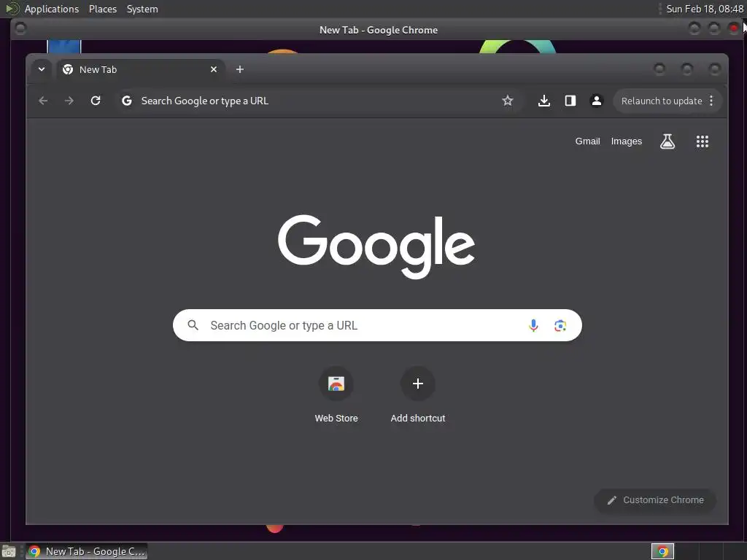Click the show desktop icon in taskbar
This screenshot has width=747, height=560.
pyautogui.click(x=8, y=551)
